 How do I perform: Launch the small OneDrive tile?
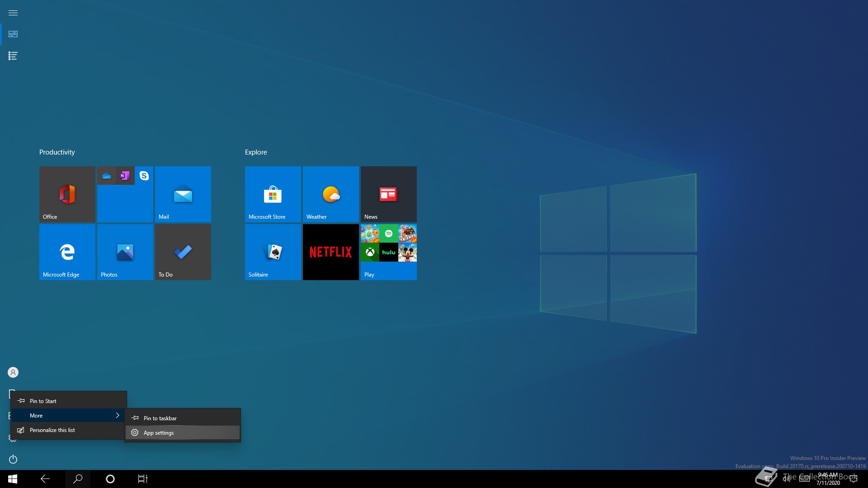click(x=107, y=176)
